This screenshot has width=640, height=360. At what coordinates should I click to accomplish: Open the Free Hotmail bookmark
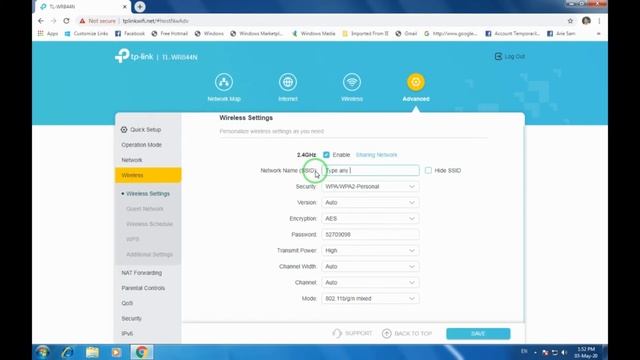[x=169, y=33]
